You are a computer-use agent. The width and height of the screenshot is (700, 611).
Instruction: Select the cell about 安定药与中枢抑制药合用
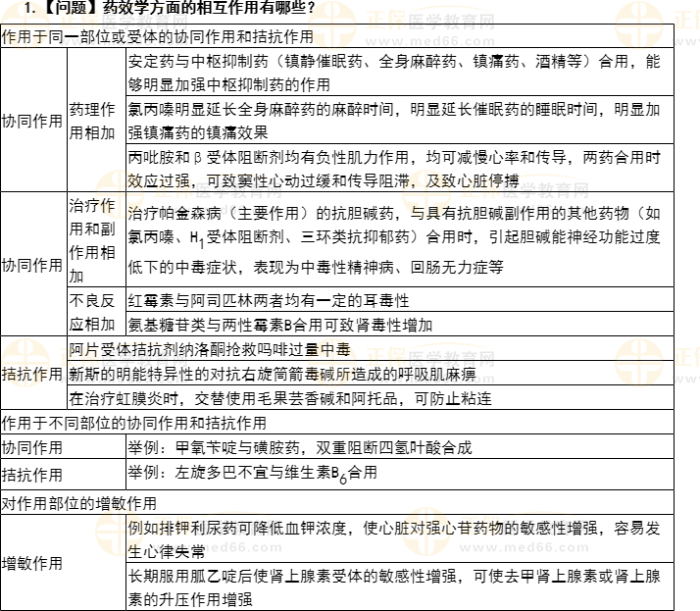point(400,73)
